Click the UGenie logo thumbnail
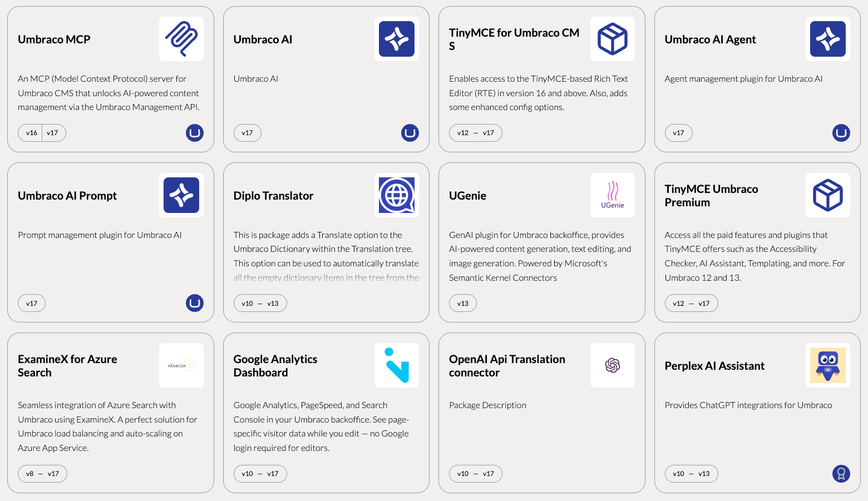This screenshot has height=501, width=868. click(612, 195)
